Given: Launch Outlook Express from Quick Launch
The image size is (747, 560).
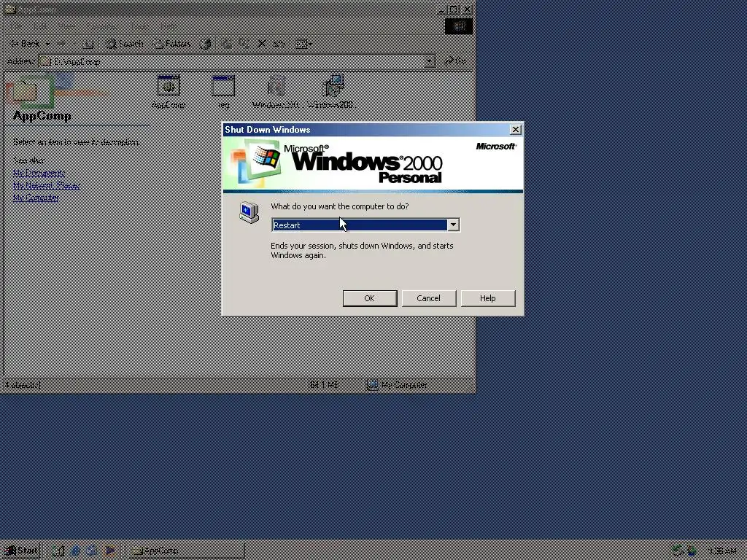Looking at the screenshot, I should click(x=92, y=551).
